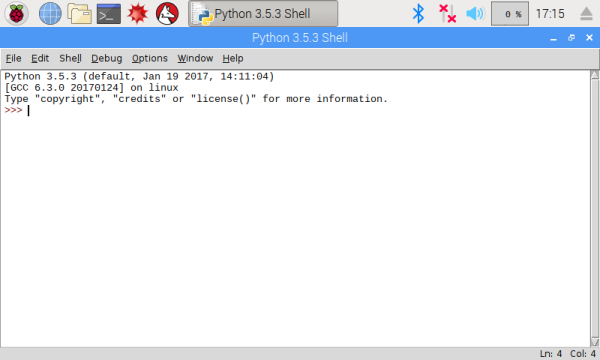Select Python 3.5.3 Shell taskbar button
600x360 pixels.
tap(263, 14)
